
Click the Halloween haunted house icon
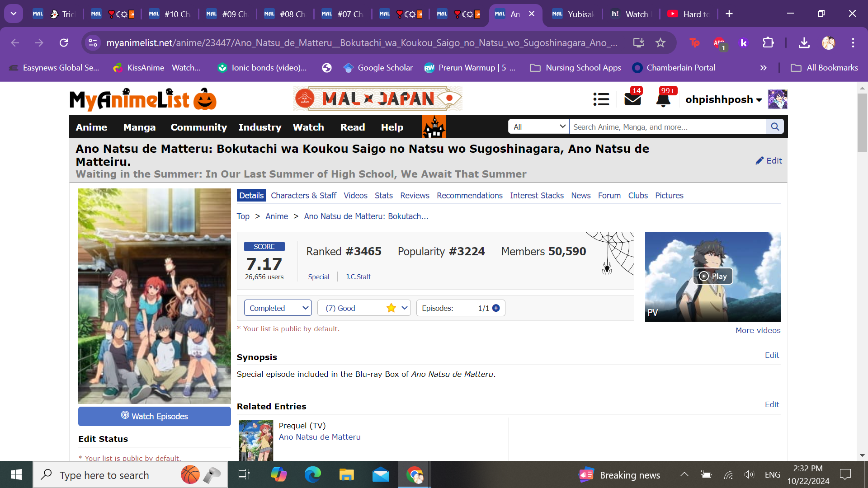[x=434, y=127]
